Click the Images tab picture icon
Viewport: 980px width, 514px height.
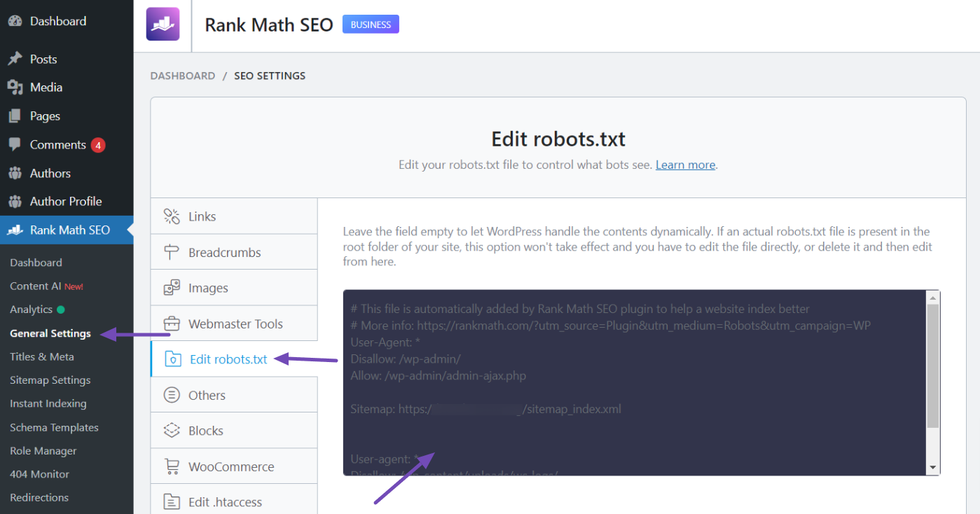(x=172, y=288)
